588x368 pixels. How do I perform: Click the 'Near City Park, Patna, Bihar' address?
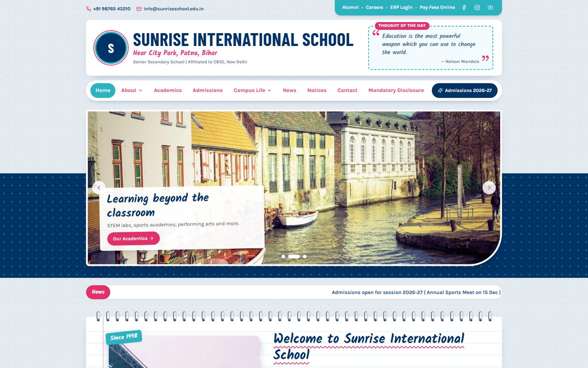pos(175,53)
